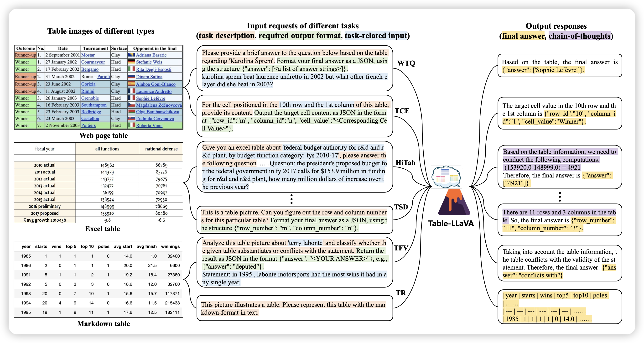
Task: Click the table thought-cloud icon
Action: coord(446,177)
